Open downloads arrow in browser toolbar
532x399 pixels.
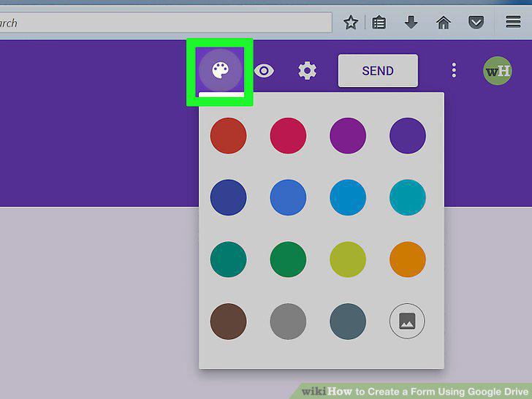[x=411, y=22]
